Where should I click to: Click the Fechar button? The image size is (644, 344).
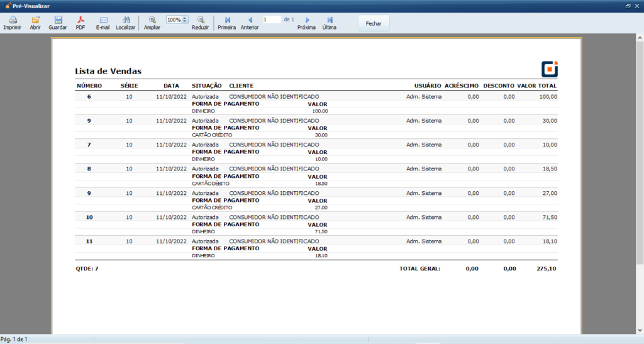click(374, 23)
